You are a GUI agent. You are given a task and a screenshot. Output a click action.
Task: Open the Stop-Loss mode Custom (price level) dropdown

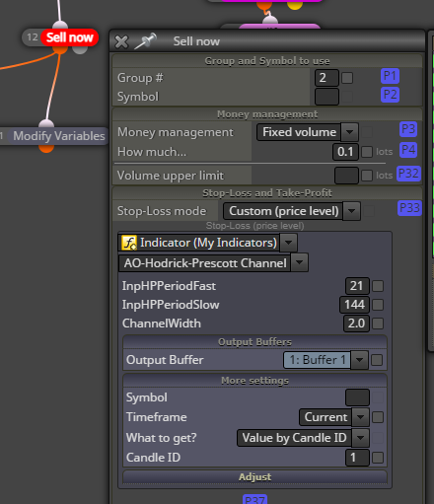pyautogui.click(x=292, y=211)
